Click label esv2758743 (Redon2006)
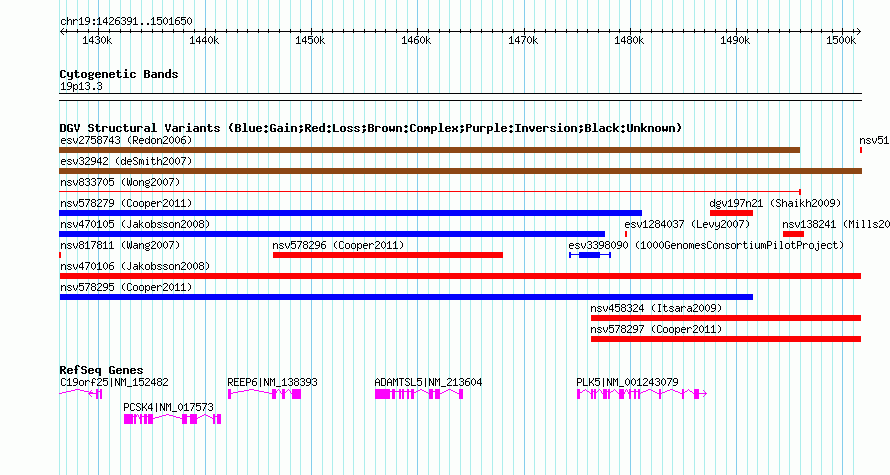Image resolution: width=890 pixels, height=475 pixels. [x=126, y=140]
